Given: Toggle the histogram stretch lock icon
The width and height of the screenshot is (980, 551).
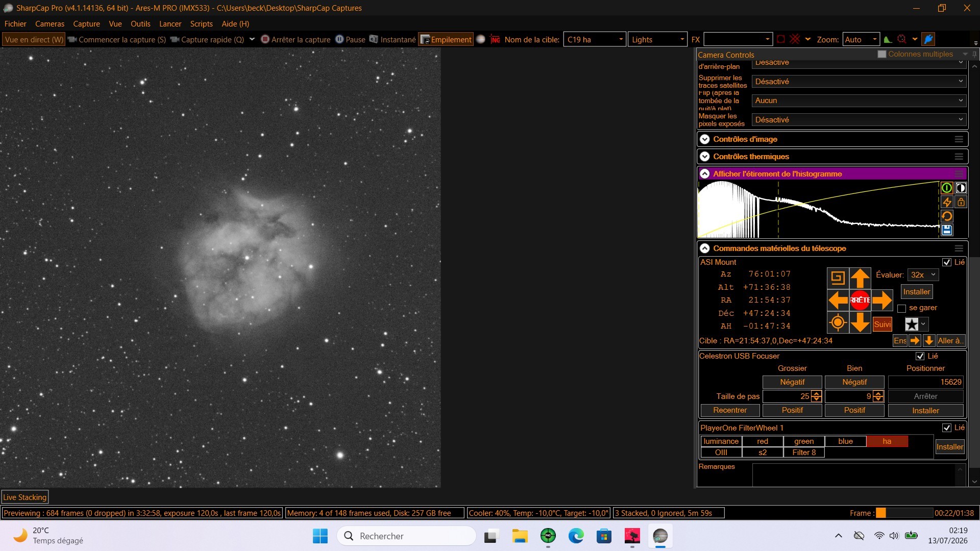Looking at the screenshot, I should pyautogui.click(x=961, y=202).
